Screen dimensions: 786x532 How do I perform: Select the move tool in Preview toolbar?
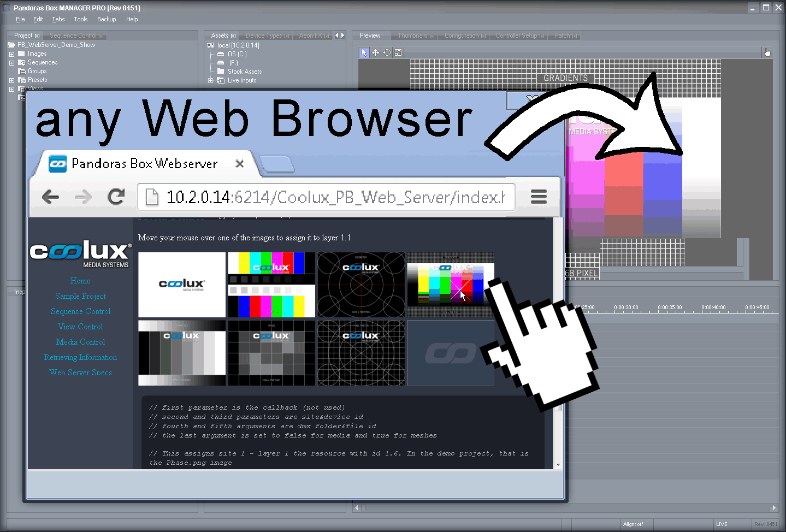tap(376, 52)
